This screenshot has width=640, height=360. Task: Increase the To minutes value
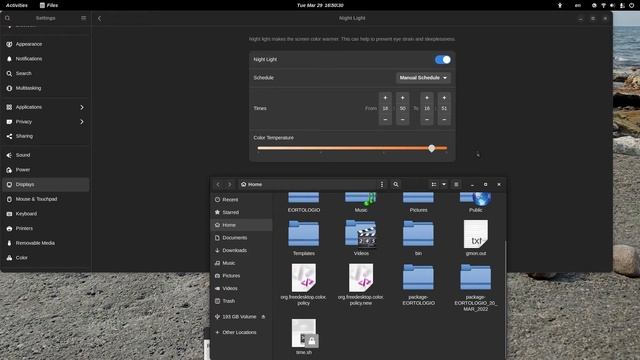point(444,98)
